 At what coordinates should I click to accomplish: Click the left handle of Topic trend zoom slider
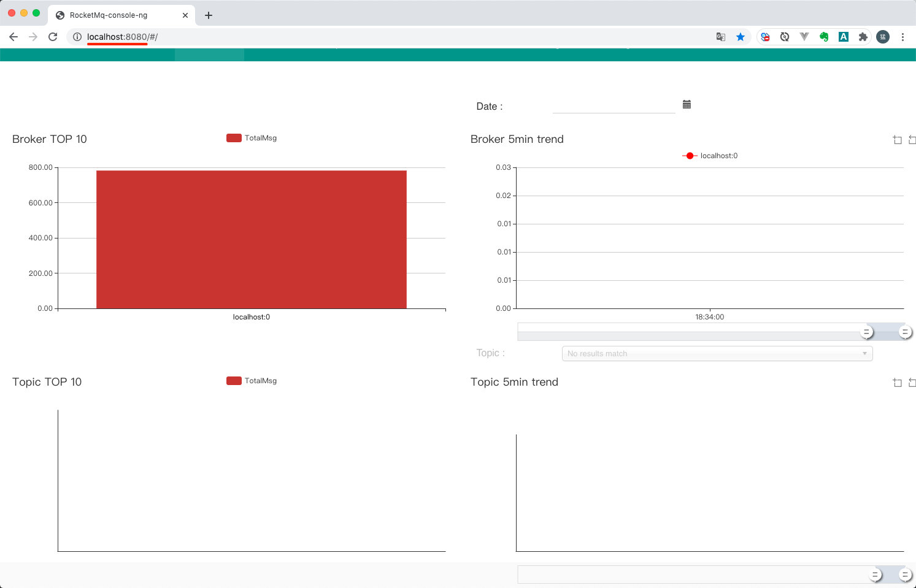pos(876,575)
